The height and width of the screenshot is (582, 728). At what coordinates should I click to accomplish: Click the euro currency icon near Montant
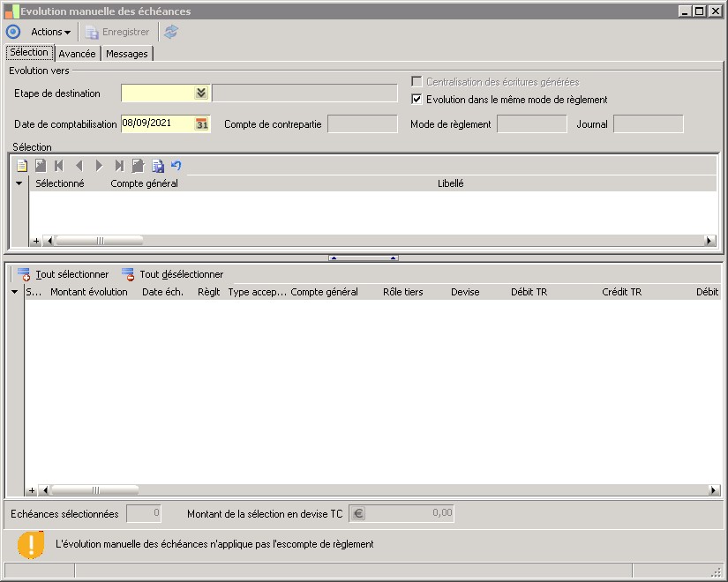tap(358, 513)
